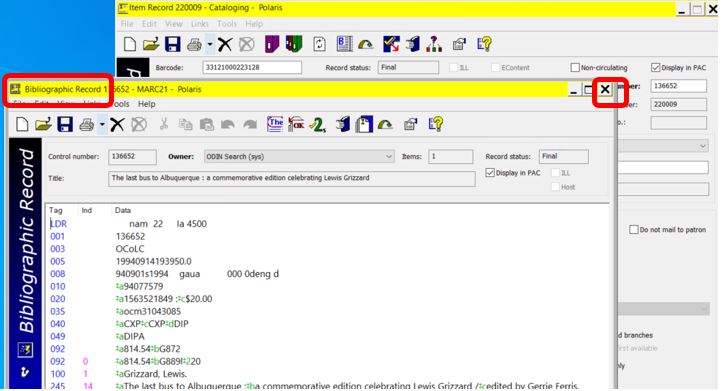This screenshot has height=391, width=722.
Task: Select the LDR tag row
Action: pos(58,224)
